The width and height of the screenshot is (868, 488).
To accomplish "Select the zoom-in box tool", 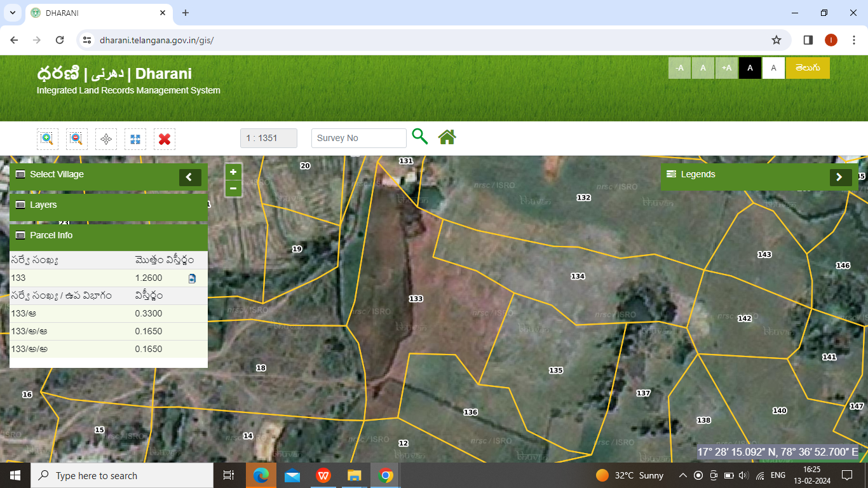I will (48, 139).
